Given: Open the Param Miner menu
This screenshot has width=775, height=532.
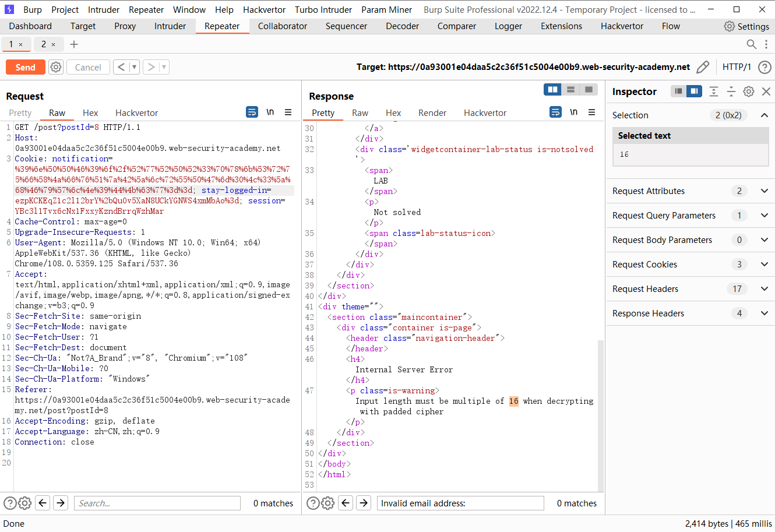Looking at the screenshot, I should 386,9.
